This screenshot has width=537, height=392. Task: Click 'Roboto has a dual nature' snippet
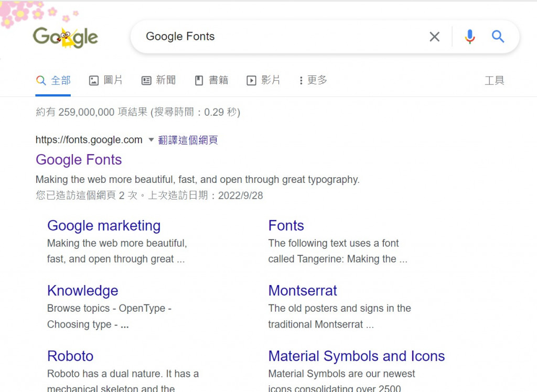pos(123,374)
